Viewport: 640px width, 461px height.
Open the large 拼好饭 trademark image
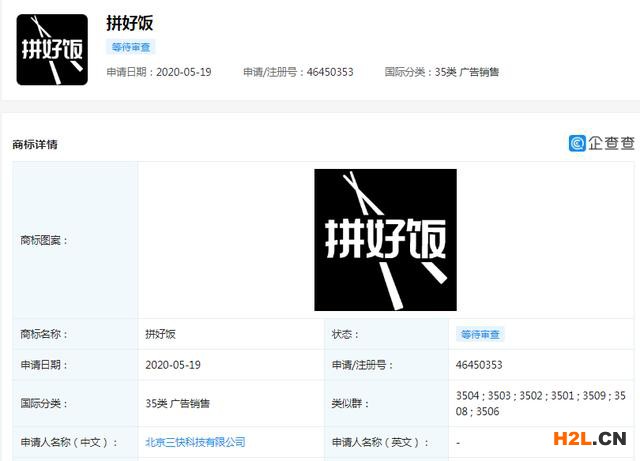click(x=385, y=240)
